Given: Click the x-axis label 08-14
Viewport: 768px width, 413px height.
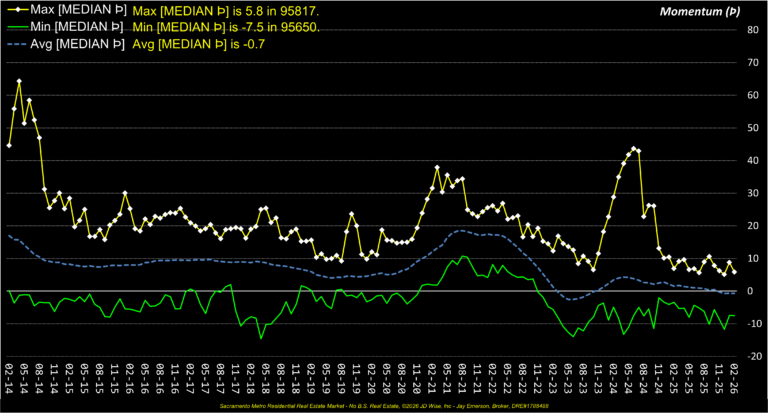Looking at the screenshot, I should pyautogui.click(x=39, y=379).
